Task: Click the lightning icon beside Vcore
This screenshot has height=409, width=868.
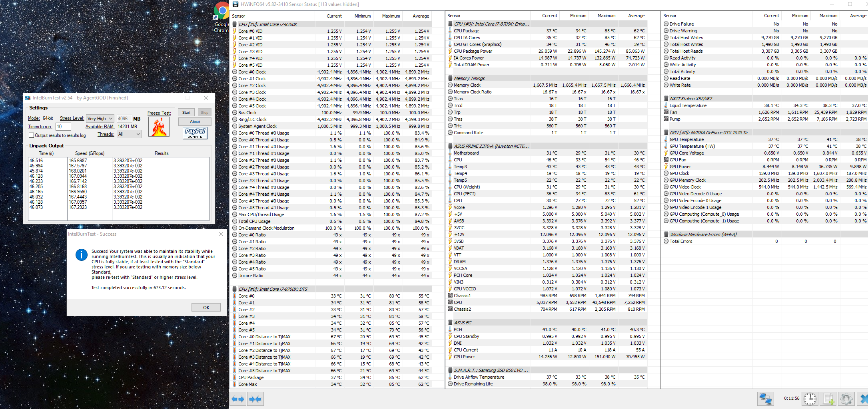Action: coord(450,207)
